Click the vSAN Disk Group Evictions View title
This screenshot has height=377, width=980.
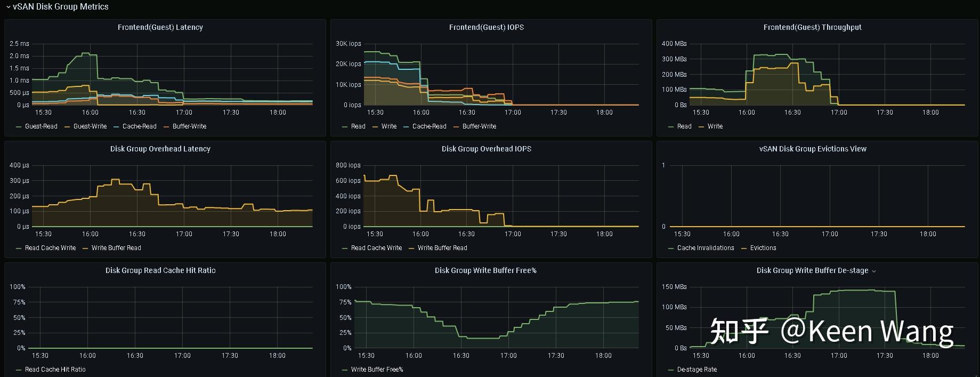[x=812, y=149]
